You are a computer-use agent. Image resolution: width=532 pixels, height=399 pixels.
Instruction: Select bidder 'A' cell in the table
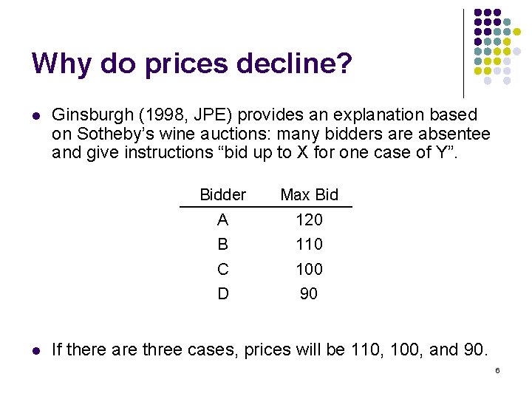pos(222,219)
